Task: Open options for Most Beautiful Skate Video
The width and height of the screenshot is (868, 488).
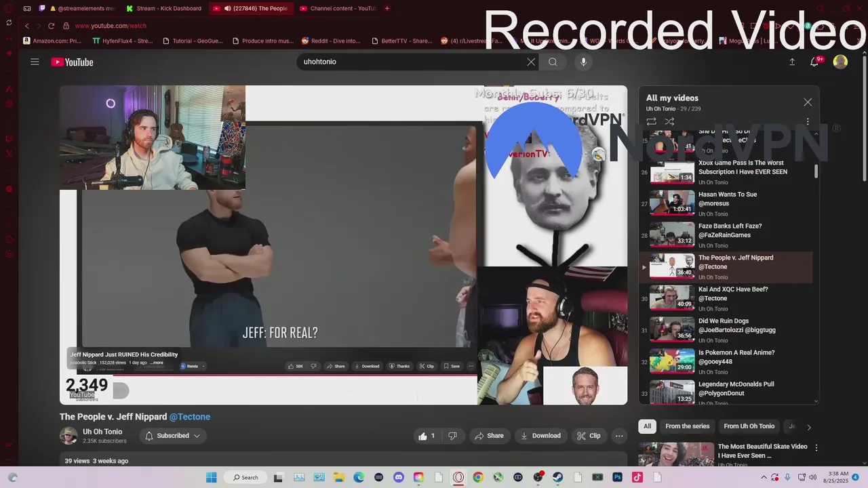Action: (x=816, y=448)
